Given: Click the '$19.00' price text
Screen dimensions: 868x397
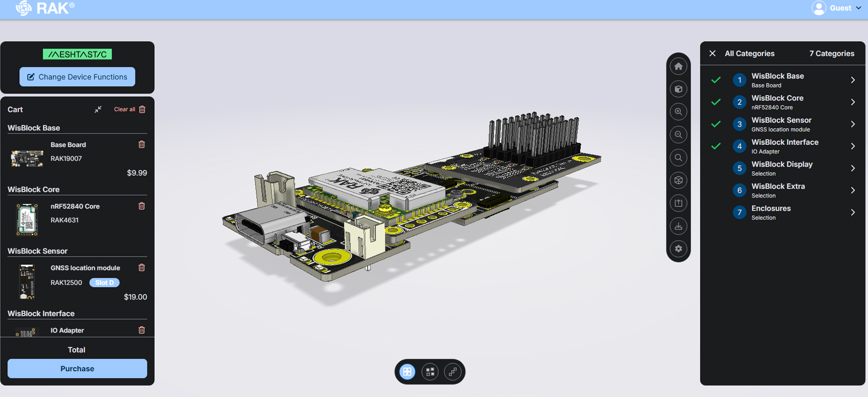Looking at the screenshot, I should (135, 297).
